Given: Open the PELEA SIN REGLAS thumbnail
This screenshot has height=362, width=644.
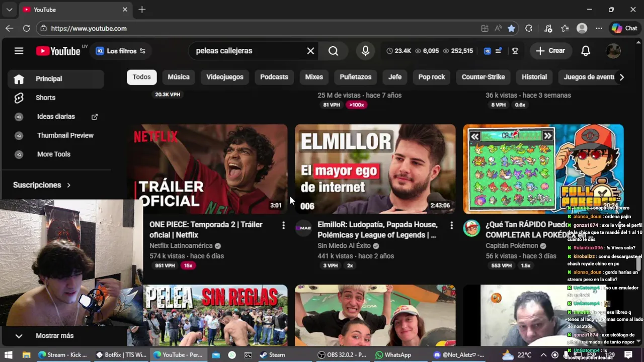Looking at the screenshot, I should pos(207,315).
